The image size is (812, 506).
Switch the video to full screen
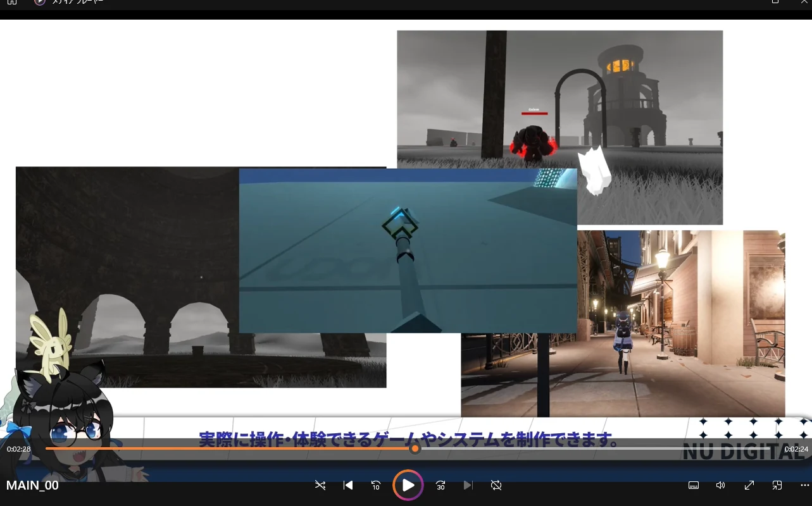(749, 485)
